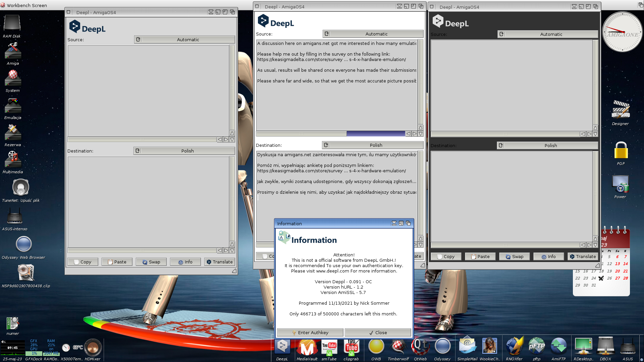Click Paste in the dark DeepL window
Image resolution: width=644 pixels, height=362 pixels.
click(480, 256)
